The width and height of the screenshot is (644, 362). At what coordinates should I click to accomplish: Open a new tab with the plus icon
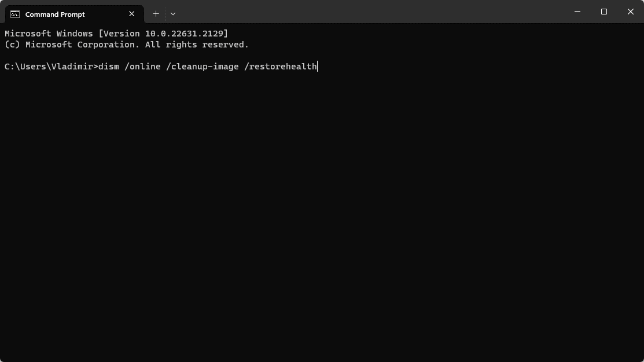[x=156, y=14]
